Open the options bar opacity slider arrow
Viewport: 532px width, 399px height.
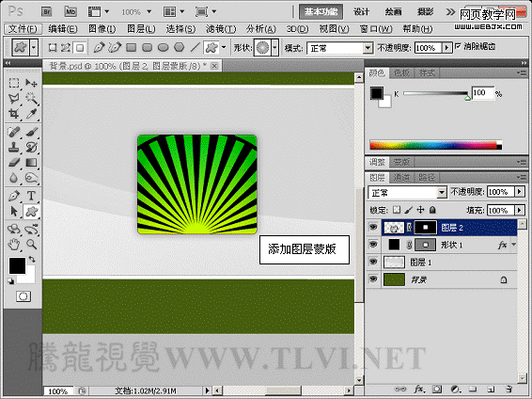click(446, 48)
